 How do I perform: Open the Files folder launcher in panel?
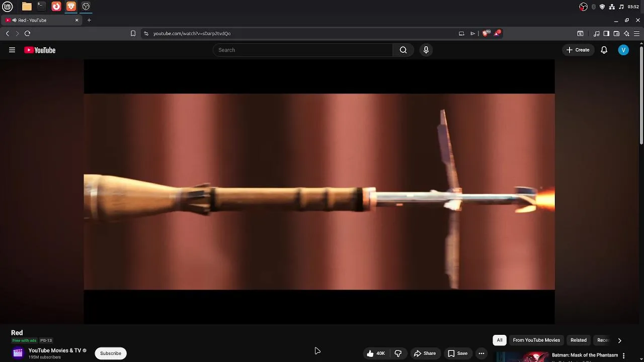[27, 7]
